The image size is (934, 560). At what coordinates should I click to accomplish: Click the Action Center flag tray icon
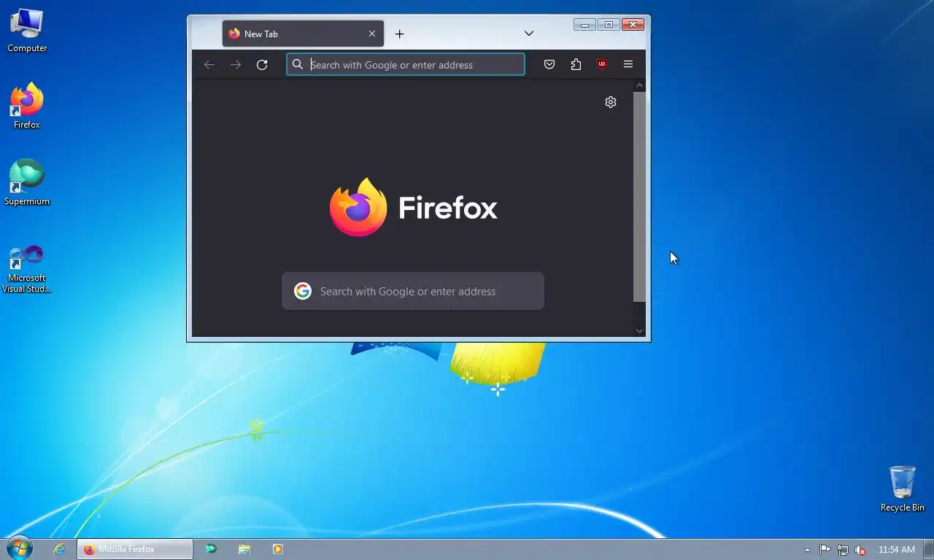[825, 550]
